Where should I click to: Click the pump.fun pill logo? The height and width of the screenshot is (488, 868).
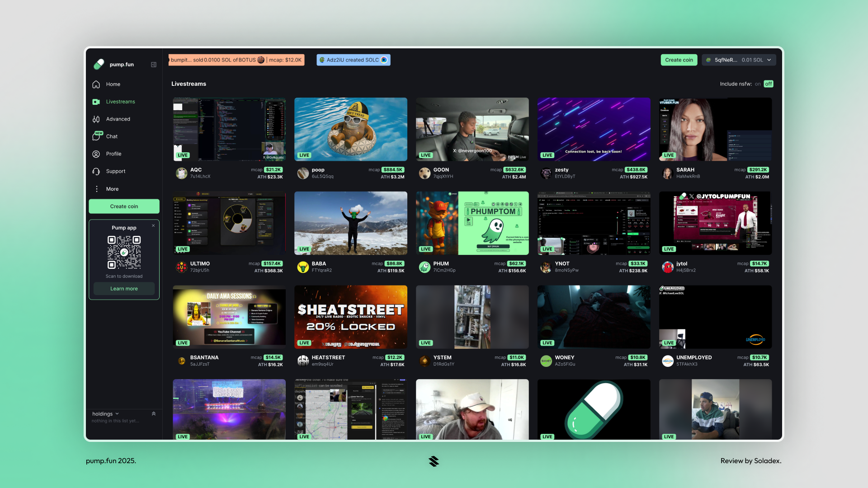tap(99, 65)
